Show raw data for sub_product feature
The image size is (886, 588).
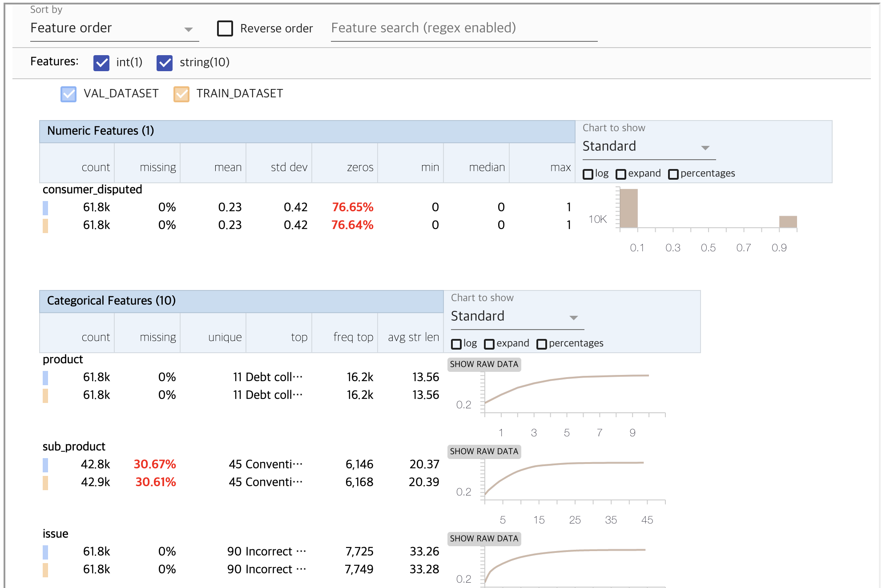pos(484,451)
